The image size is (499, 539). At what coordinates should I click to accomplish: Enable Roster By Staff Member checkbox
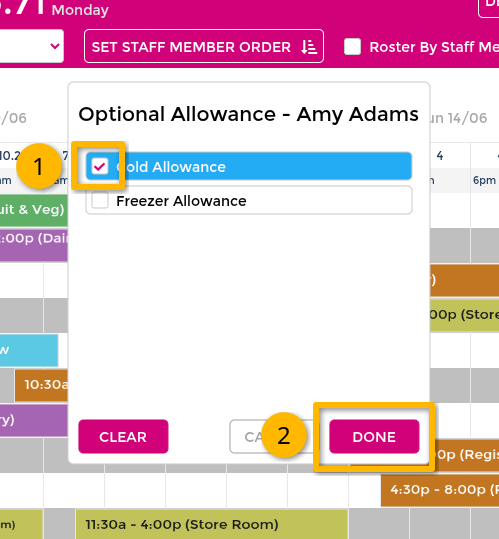point(352,47)
